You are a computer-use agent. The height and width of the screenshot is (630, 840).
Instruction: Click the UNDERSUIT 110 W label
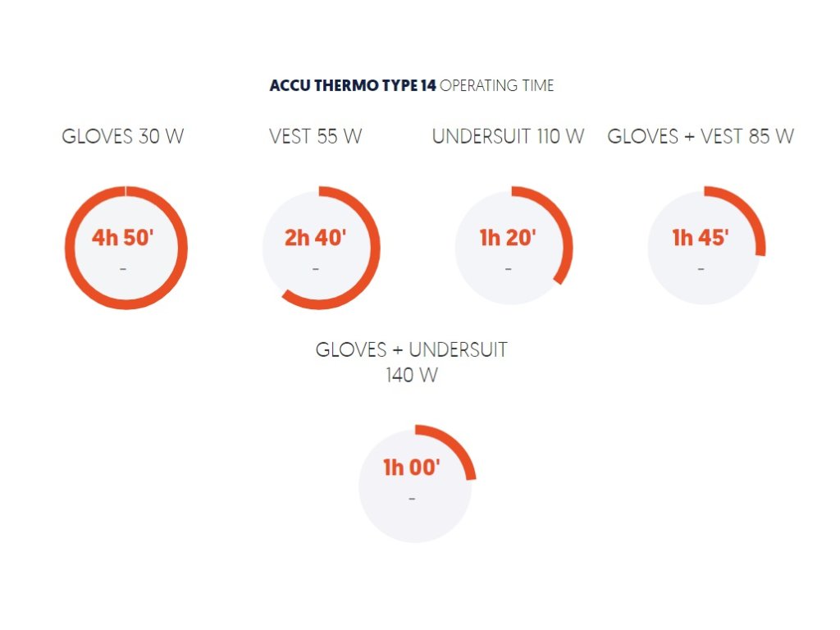508,136
